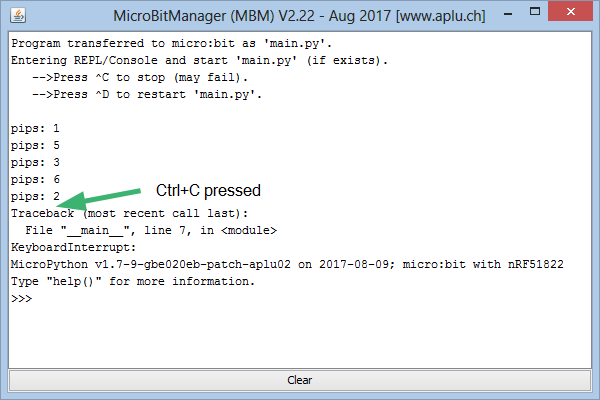Image resolution: width=600 pixels, height=400 pixels.
Task: Clear the console output
Action: 300,380
